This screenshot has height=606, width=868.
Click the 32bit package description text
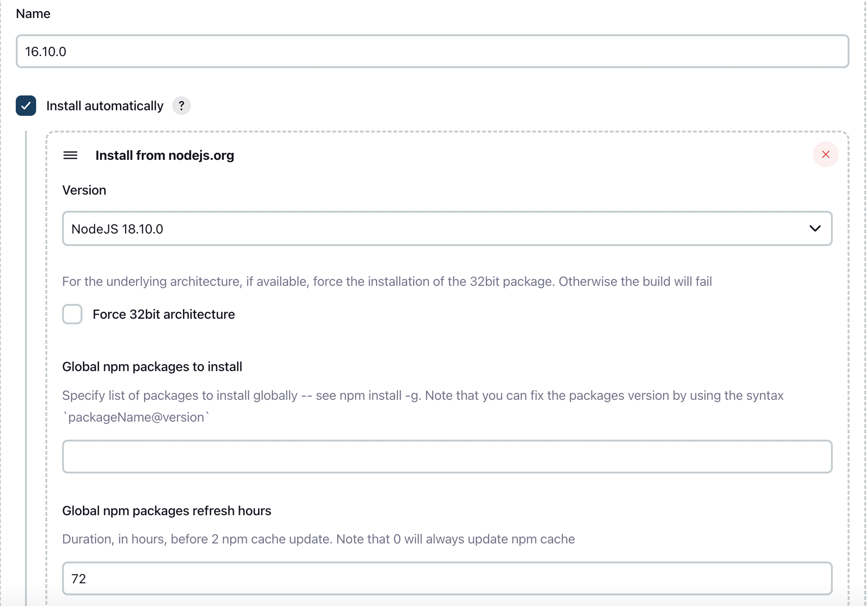(387, 281)
